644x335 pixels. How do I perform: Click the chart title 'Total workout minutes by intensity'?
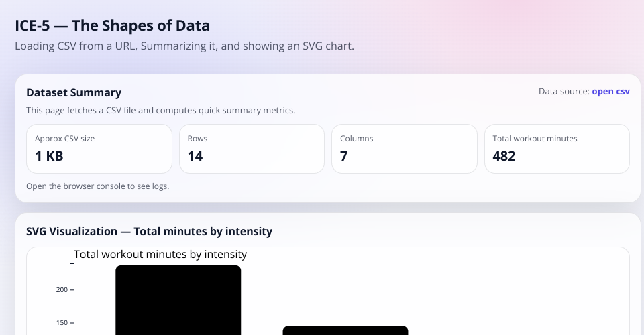[x=160, y=254]
